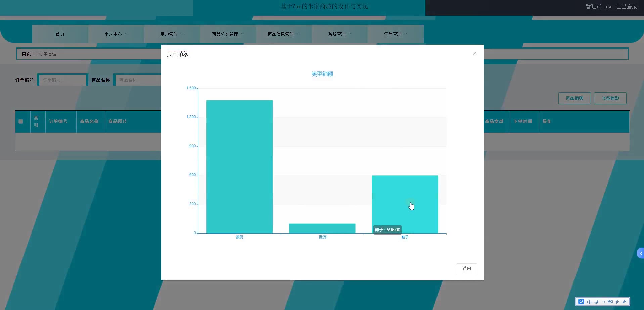This screenshot has height=310, width=644.
Task: Click the 鞋子 bar in the chart
Action: pyautogui.click(x=405, y=204)
